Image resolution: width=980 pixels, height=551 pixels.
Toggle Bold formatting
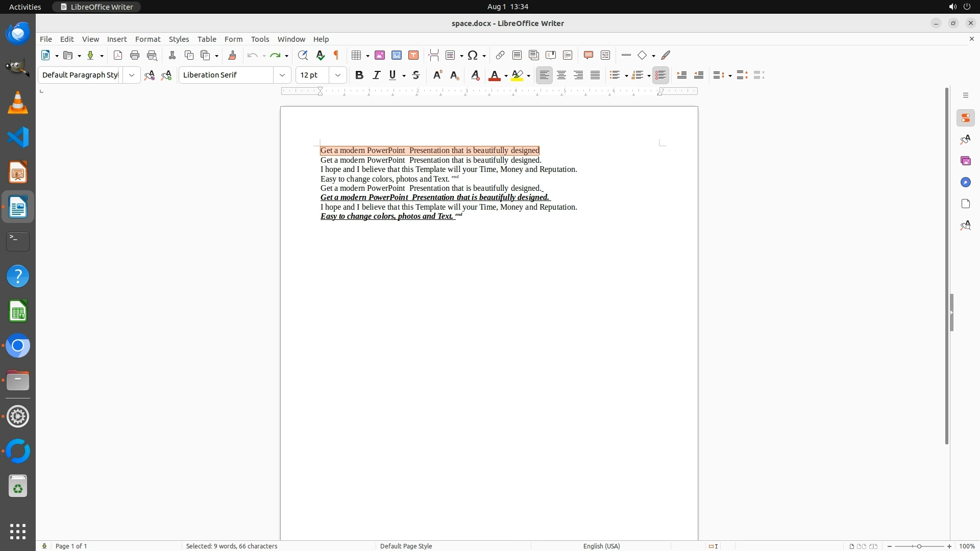pos(359,75)
